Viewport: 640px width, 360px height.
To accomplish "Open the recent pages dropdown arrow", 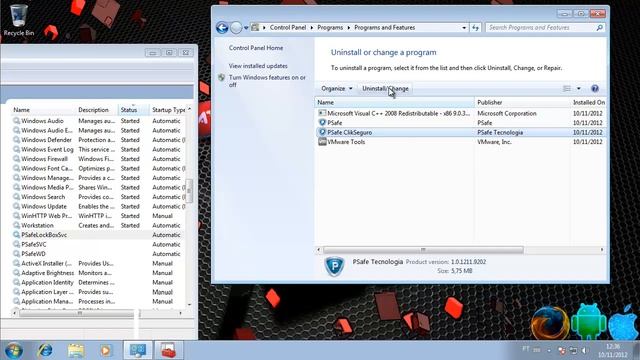I will point(246,28).
